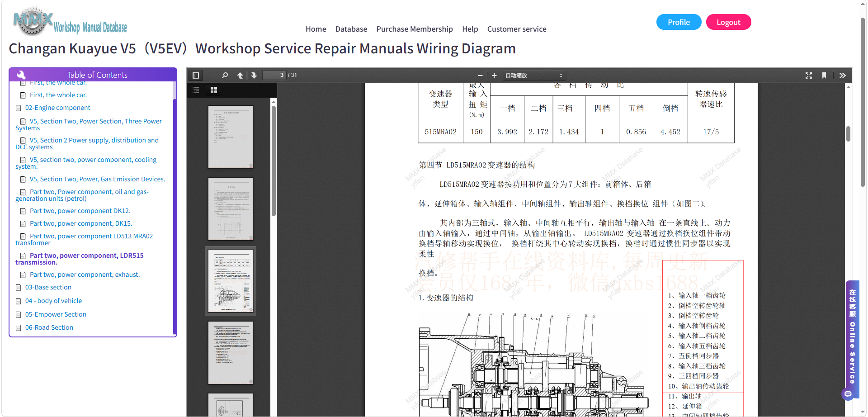The width and height of the screenshot is (868, 417).
Task: Click the document icon beside 05-Empower Section
Action: (x=19, y=315)
